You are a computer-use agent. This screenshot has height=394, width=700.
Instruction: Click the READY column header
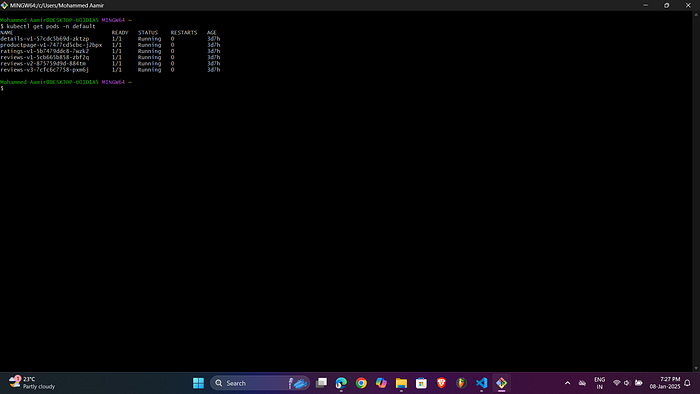click(x=120, y=33)
